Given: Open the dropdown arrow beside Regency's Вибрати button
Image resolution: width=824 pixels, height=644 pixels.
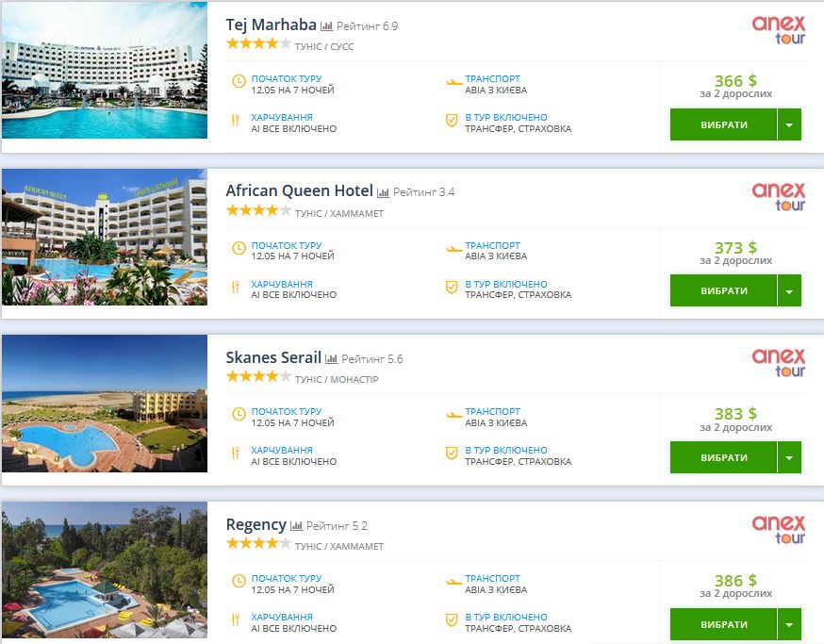Looking at the screenshot, I should [x=789, y=625].
